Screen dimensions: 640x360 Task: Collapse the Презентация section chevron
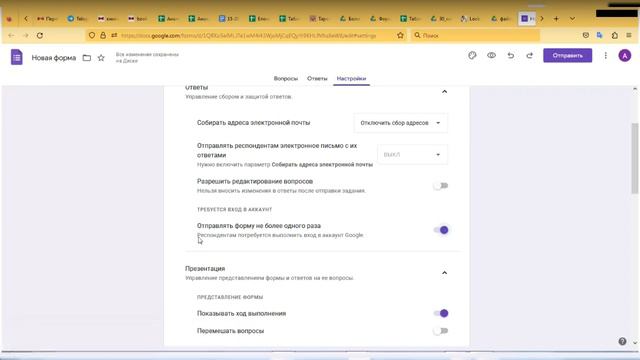click(444, 273)
